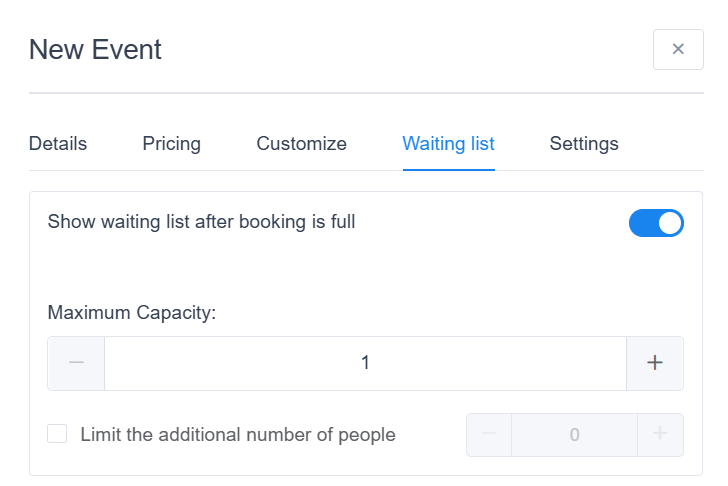Click the Maximum Capacity label
This screenshot has height=486, width=728.
point(132,313)
